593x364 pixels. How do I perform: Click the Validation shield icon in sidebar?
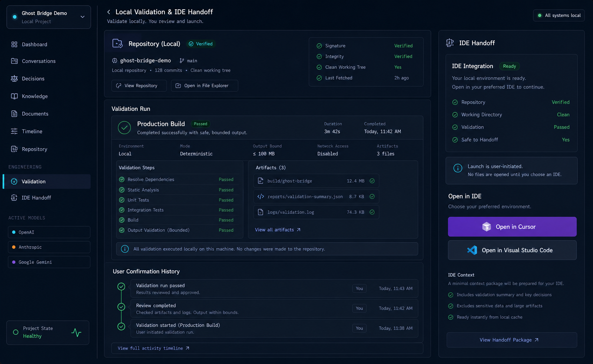pyautogui.click(x=14, y=181)
